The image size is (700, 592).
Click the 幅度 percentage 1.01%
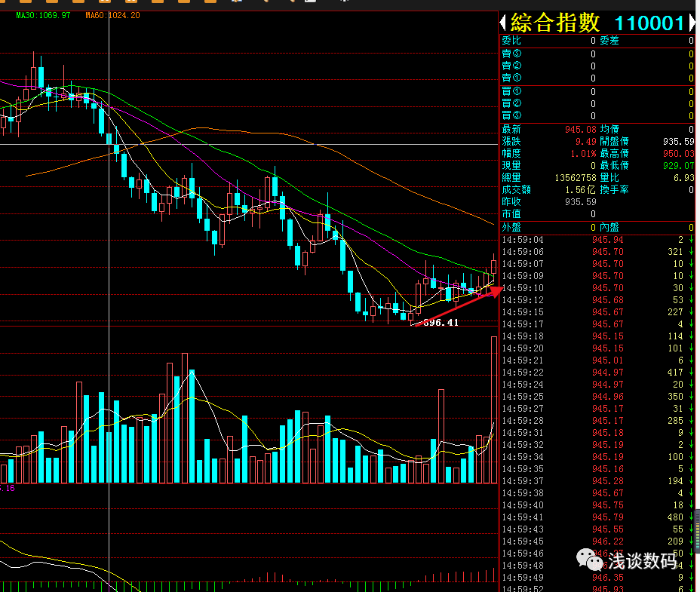[584, 154]
